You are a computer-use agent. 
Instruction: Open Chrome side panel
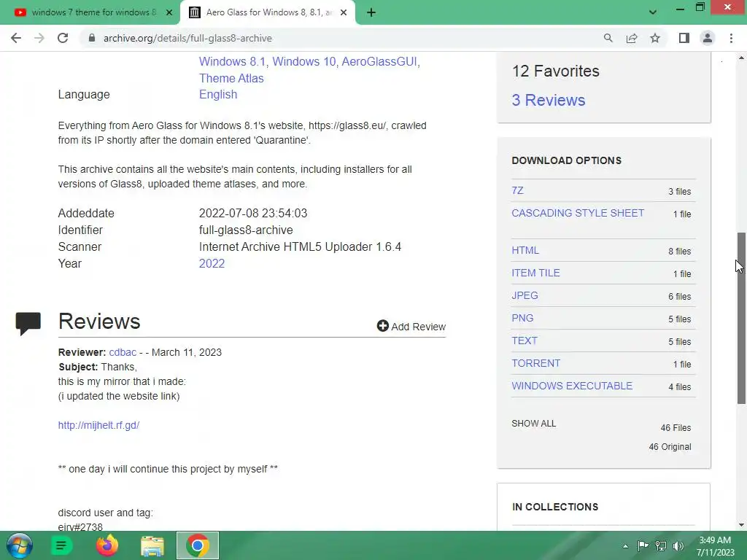point(684,38)
